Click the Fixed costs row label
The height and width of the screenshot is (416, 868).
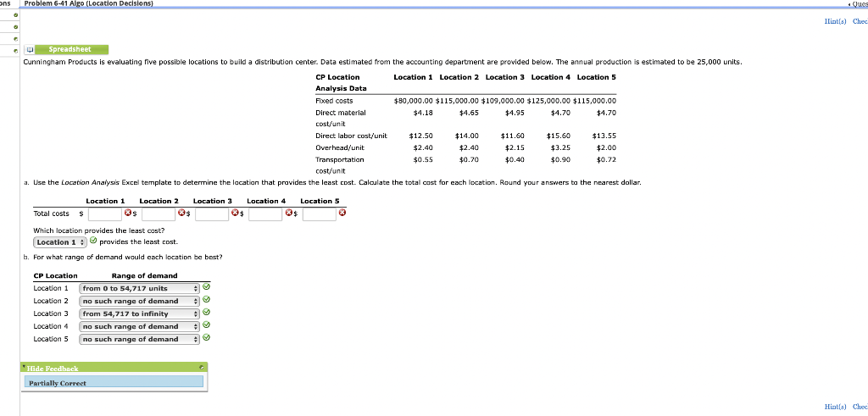pyautogui.click(x=334, y=101)
